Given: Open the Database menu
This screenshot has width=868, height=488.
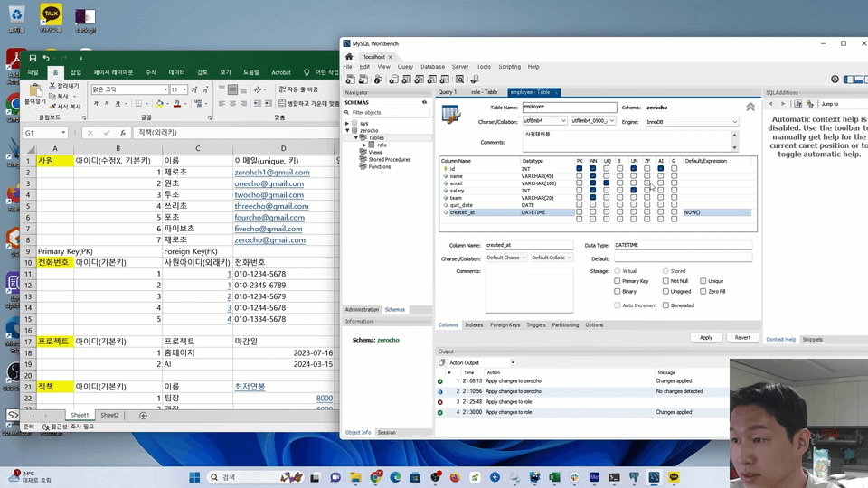Looking at the screenshot, I should [432, 67].
